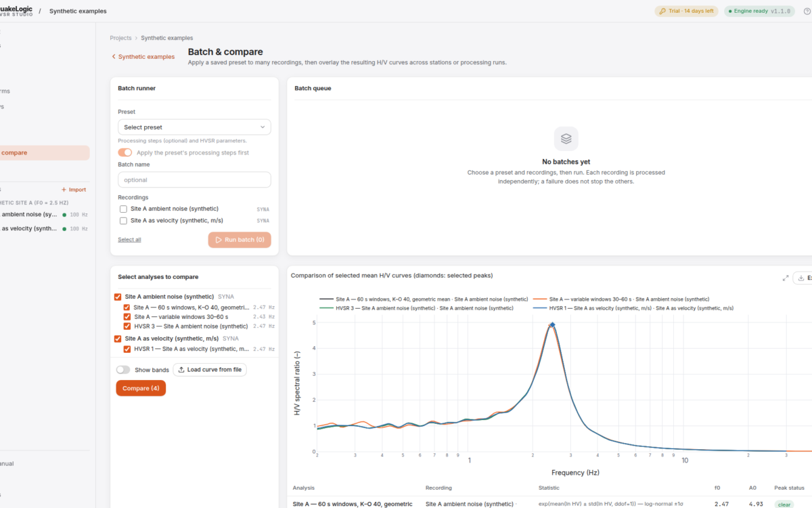Screen dimensions: 812x508
Task: Toggle the green HVSR 3 legend entry
Action: [x=415, y=308]
